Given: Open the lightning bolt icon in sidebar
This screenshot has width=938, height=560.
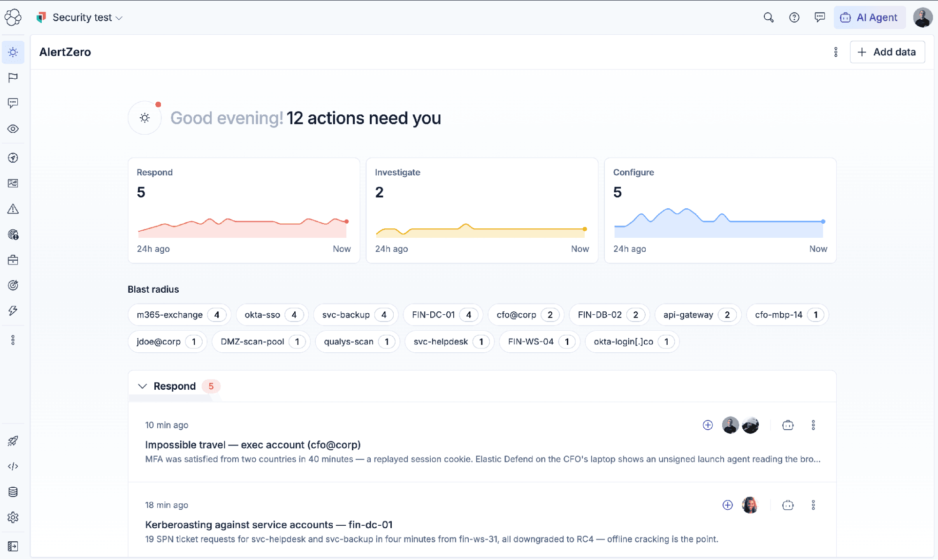Looking at the screenshot, I should click(x=13, y=310).
